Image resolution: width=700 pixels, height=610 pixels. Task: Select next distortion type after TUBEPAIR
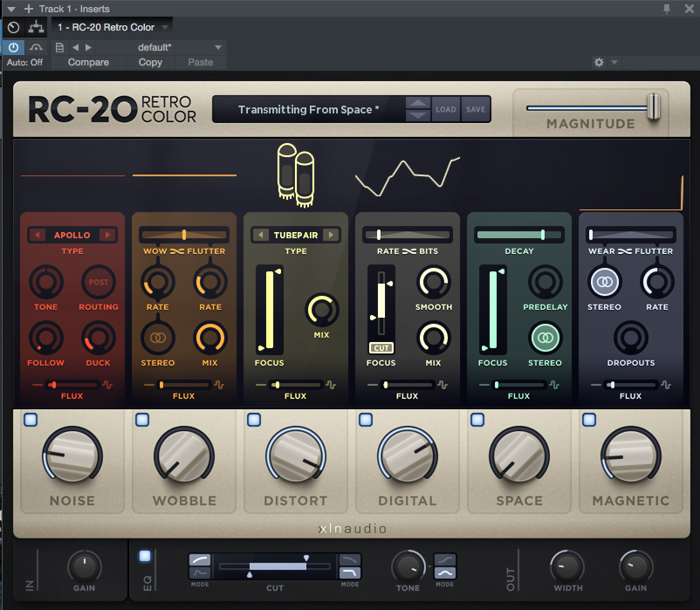point(331,235)
